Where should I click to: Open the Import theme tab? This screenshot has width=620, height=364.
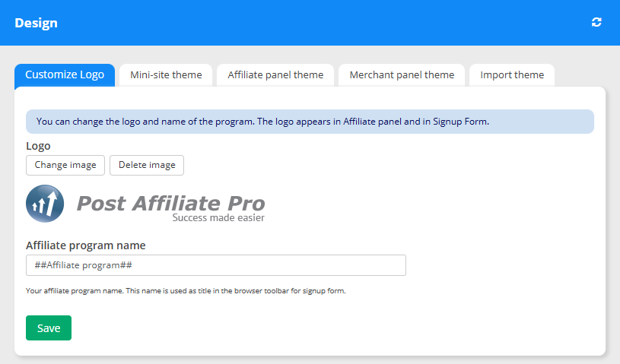coord(511,74)
